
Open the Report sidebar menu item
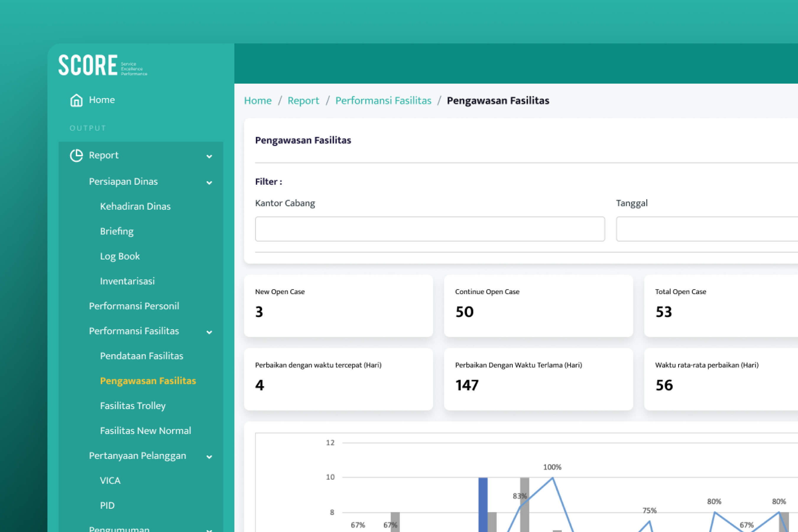point(103,155)
